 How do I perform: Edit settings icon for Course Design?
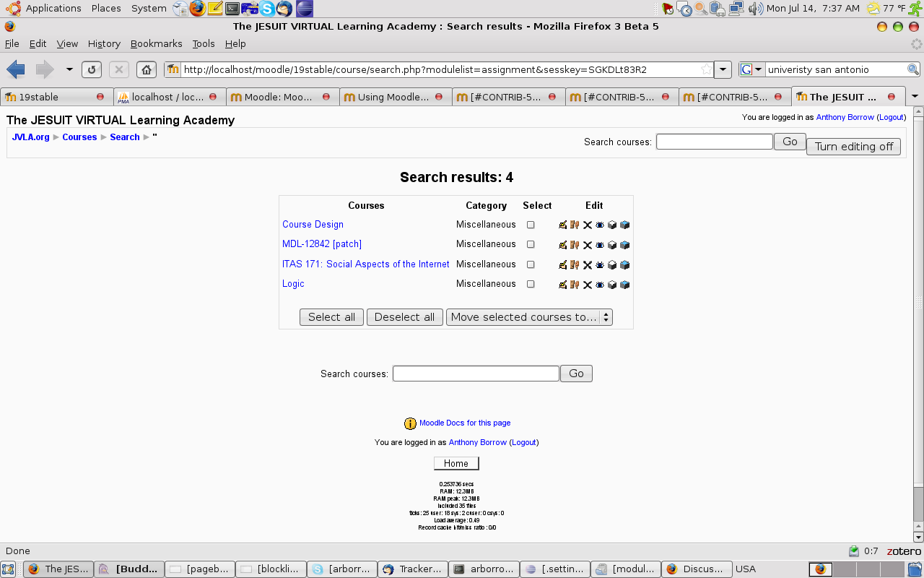[x=563, y=225]
